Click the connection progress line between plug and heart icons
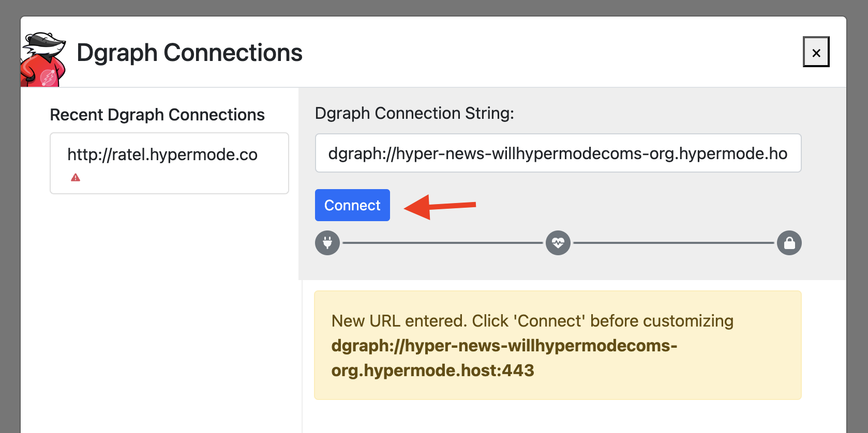Screen dimensions: 868x433 click(443, 243)
